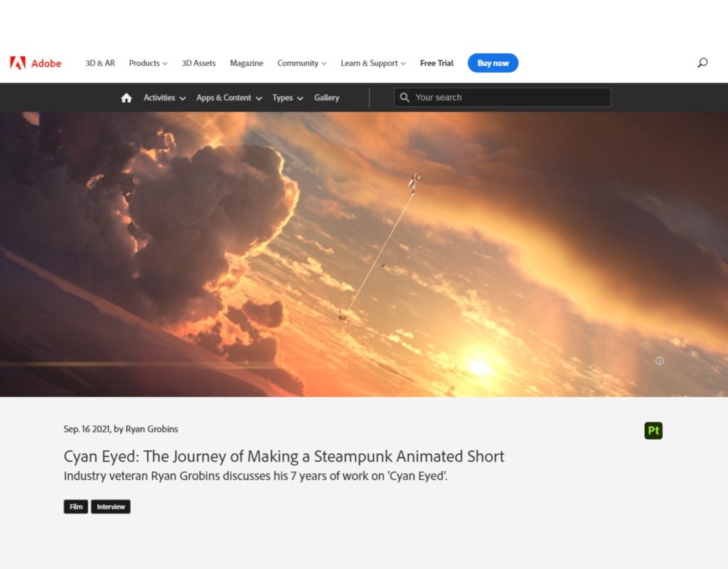Screen dimensions: 728x569
Task: Click the Adobe logo icon
Action: (x=18, y=63)
